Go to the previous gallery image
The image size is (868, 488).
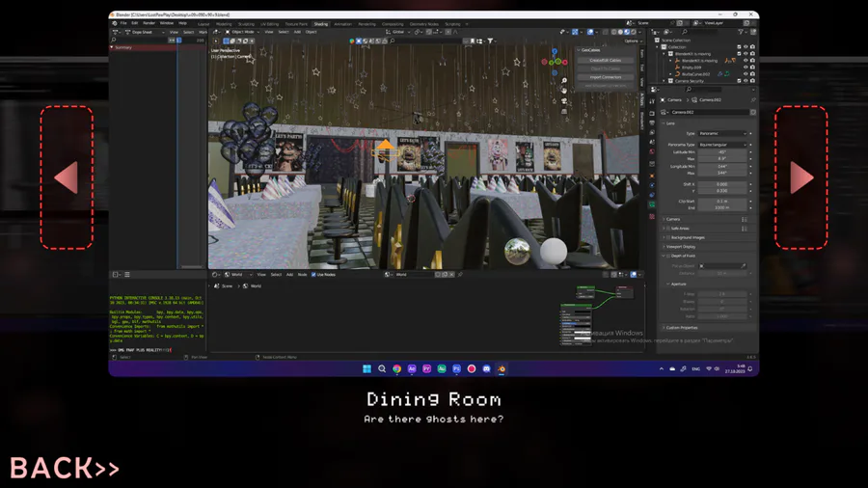tap(67, 177)
